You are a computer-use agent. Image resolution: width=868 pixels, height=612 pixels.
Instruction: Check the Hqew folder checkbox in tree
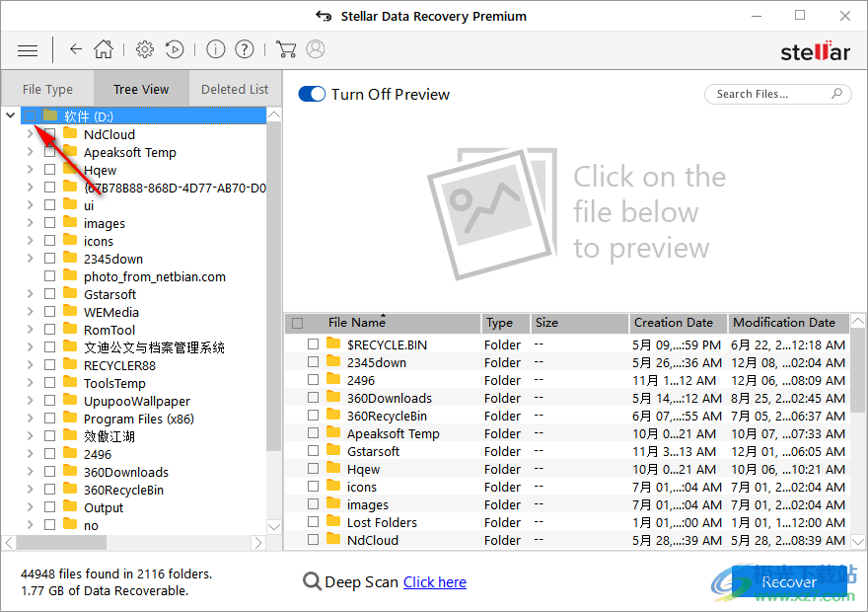50,170
